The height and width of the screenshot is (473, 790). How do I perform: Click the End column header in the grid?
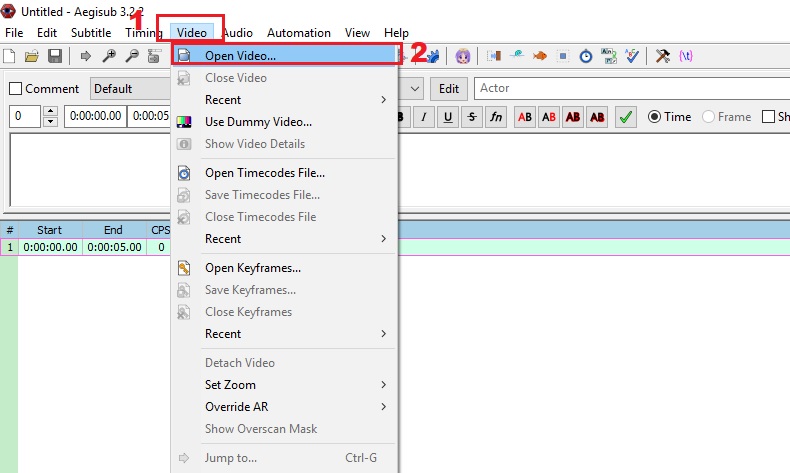(x=114, y=230)
